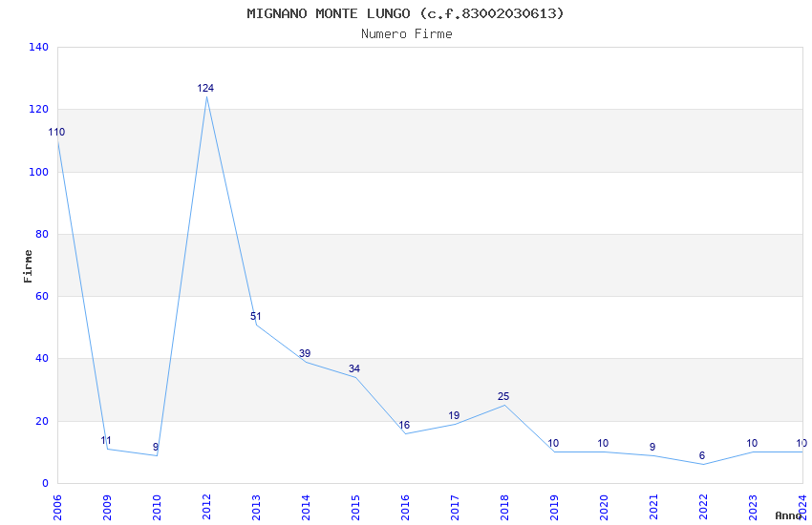Select the data label 10 above 2019

553,443
